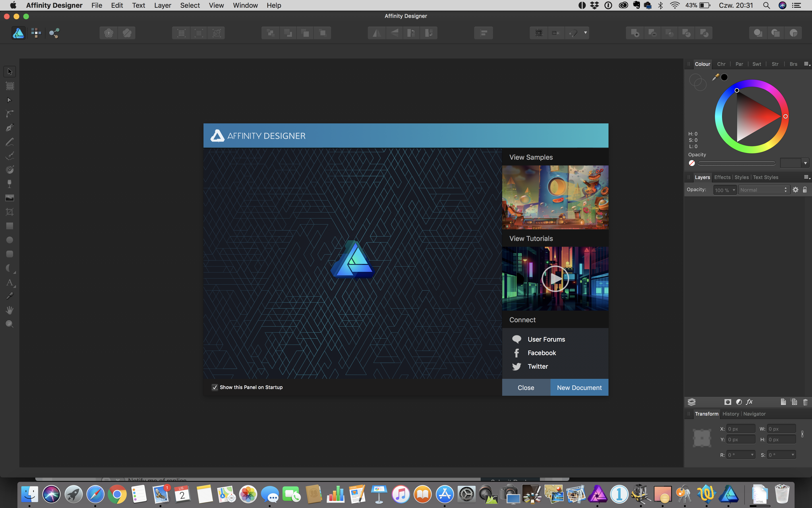812x508 pixels.
Task: Open the View Samples thumbnail
Action: pos(555,197)
